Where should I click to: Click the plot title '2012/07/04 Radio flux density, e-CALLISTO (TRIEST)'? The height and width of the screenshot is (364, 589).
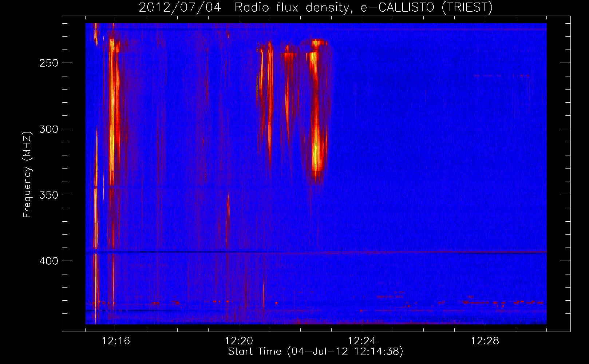click(316, 8)
